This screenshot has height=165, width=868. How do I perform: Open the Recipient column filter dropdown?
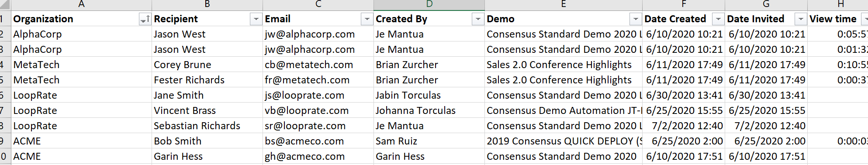coord(256,19)
